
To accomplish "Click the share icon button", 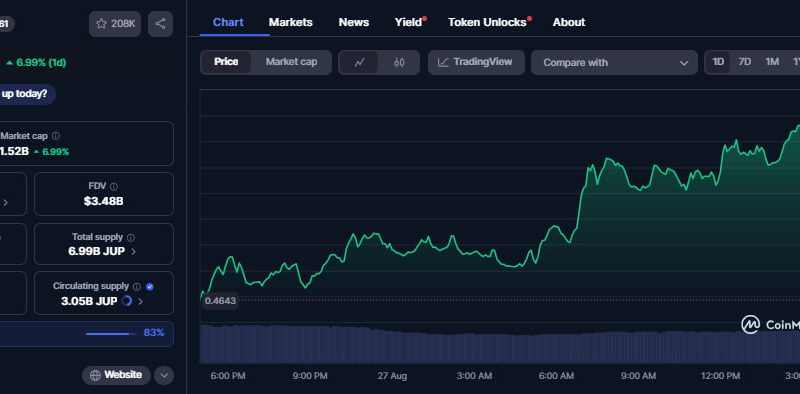I will pos(160,24).
